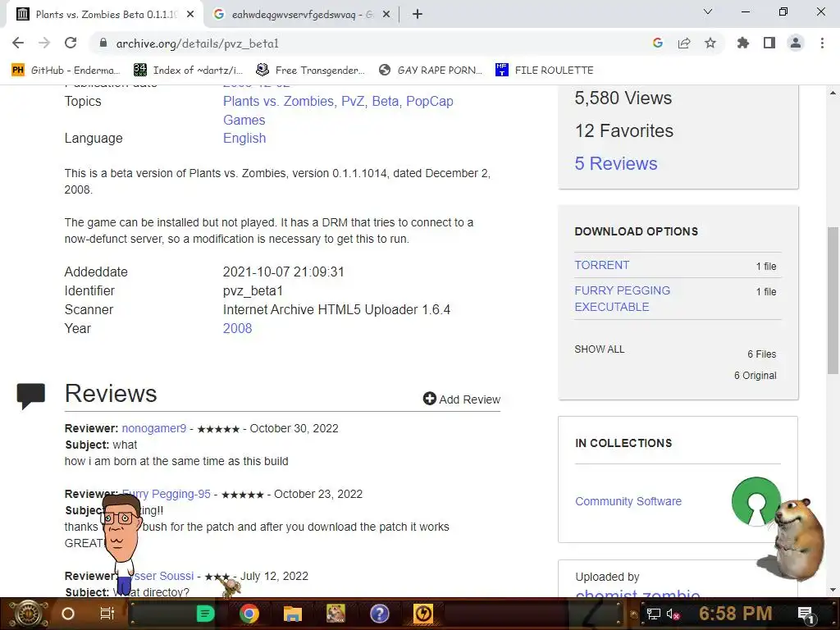This screenshot has width=840, height=630.
Task: Select the 5,580 Views text
Action: 623,98
